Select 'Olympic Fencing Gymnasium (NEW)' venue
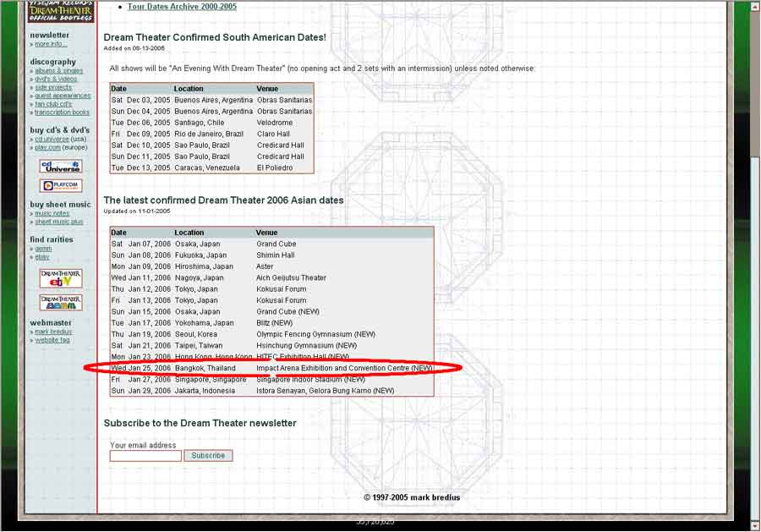The width and height of the screenshot is (761, 532). click(x=315, y=334)
